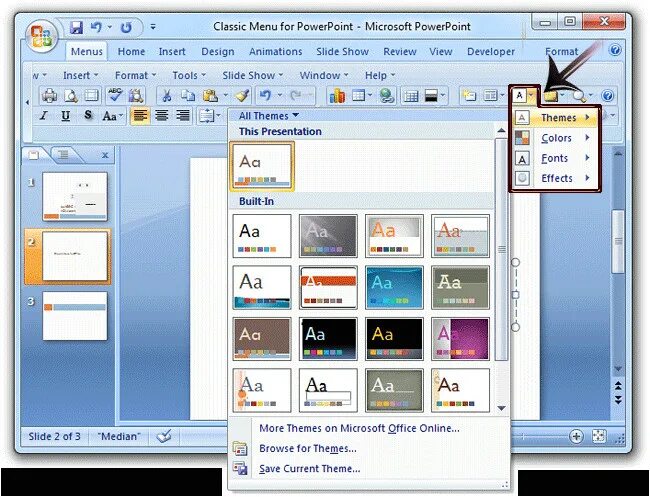650x497 pixels.
Task: Apply Change Case Aa button
Action: 110,116
